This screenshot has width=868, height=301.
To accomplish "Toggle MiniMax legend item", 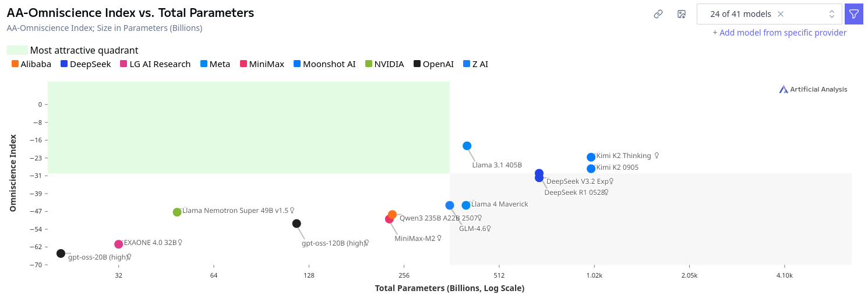I will [262, 64].
